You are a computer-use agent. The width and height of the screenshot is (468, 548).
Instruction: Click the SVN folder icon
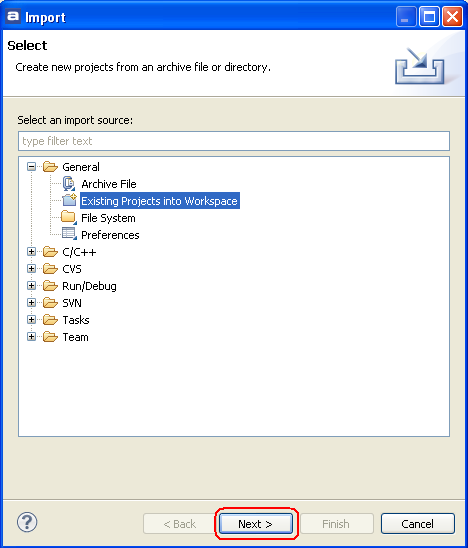pyautogui.click(x=50, y=303)
